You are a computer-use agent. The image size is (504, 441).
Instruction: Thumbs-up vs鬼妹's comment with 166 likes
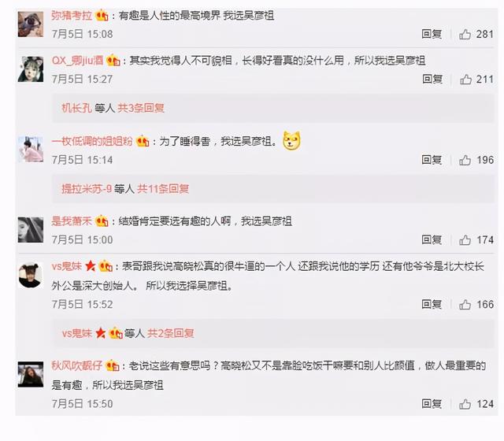pos(465,305)
